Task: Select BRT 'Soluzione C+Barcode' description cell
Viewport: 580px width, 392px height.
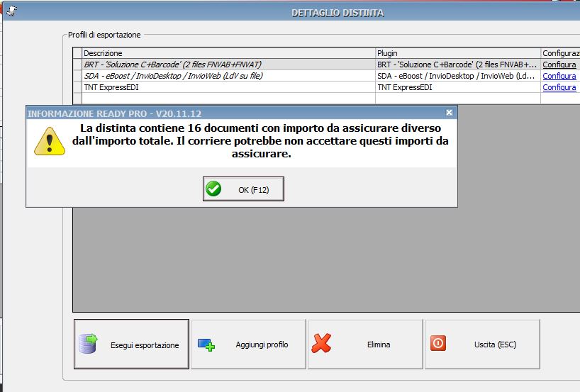Action: click(228, 65)
